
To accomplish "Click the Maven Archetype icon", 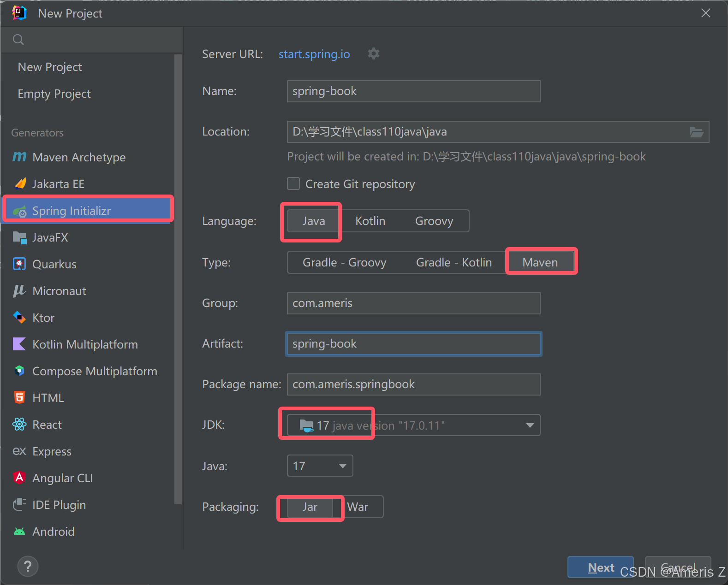I will click(19, 157).
